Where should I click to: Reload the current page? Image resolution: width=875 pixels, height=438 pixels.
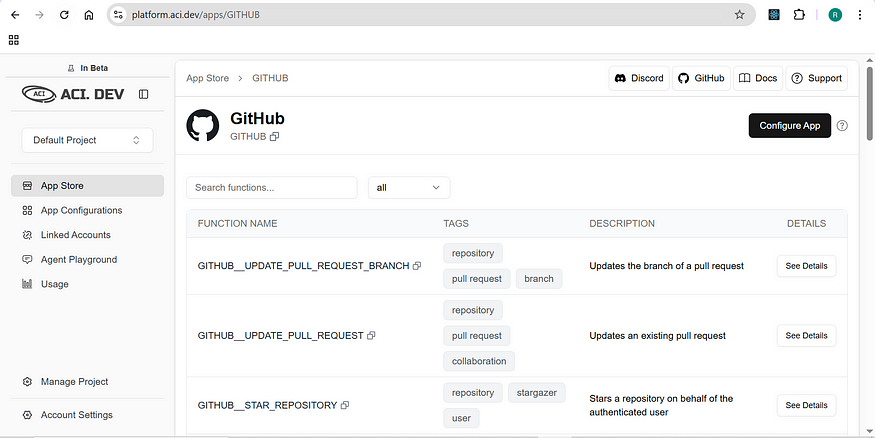pyautogui.click(x=64, y=15)
